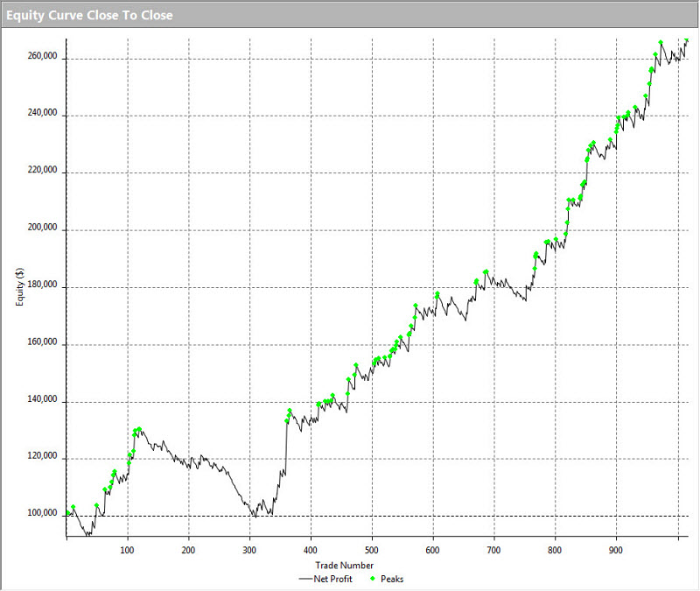Click the Trade Number axis title
The image size is (700, 591).
click(x=344, y=566)
